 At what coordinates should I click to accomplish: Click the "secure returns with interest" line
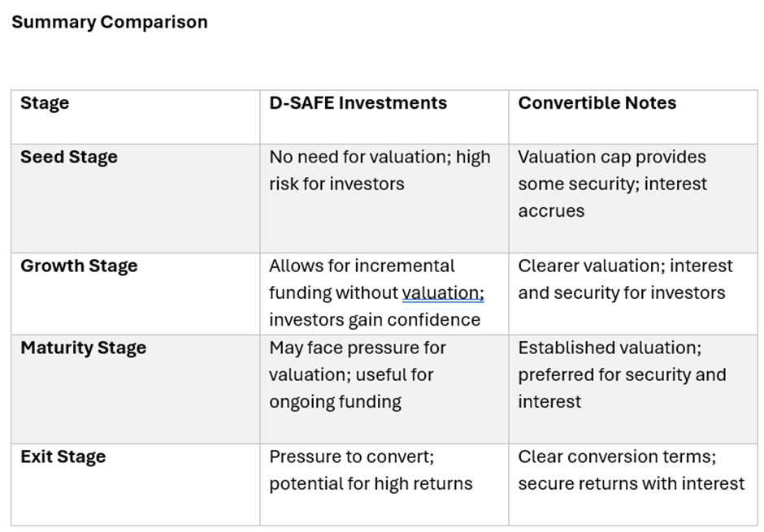(x=631, y=483)
